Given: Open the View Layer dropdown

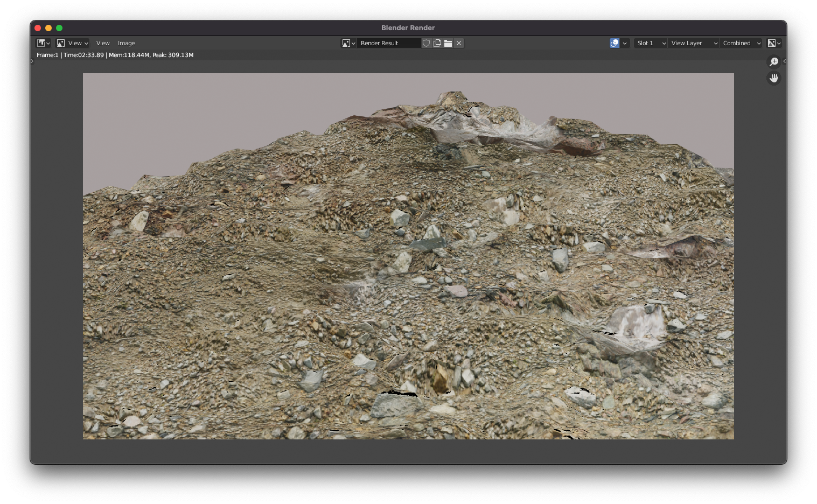Looking at the screenshot, I should 694,43.
